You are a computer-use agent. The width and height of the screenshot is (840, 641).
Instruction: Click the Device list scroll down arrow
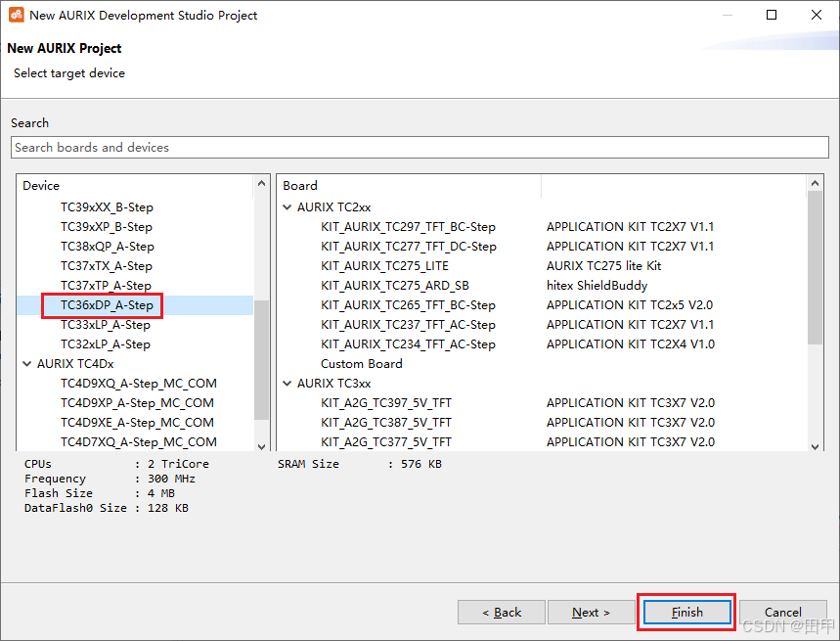261,446
